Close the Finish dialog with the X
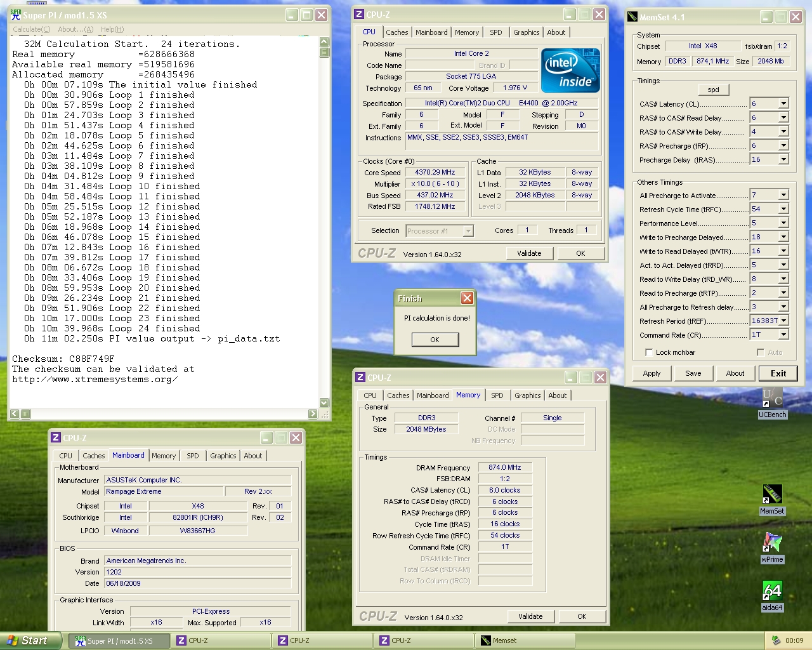 [x=467, y=298]
